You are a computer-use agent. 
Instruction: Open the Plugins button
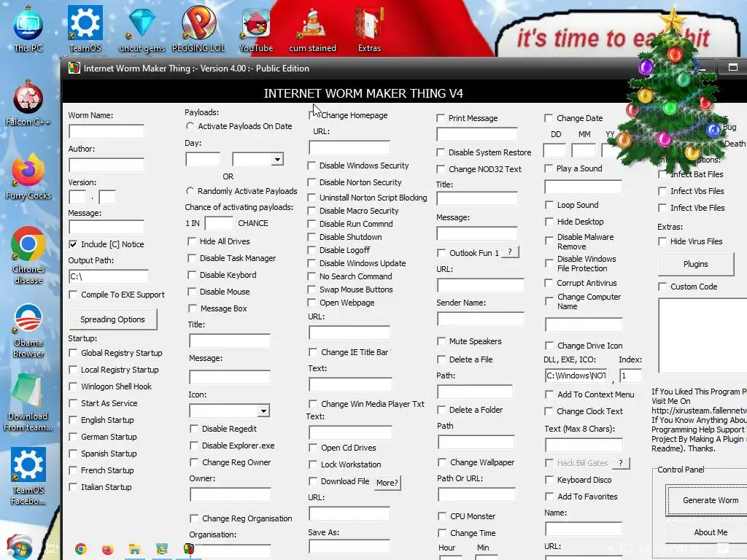[695, 264]
